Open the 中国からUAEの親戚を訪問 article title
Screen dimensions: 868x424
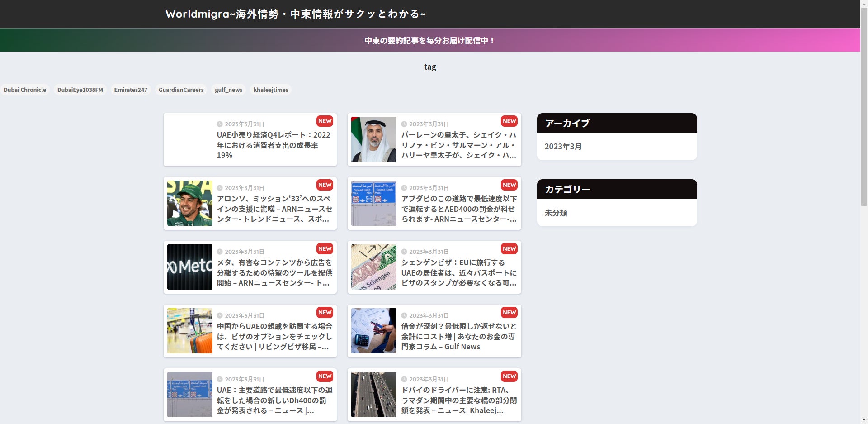click(274, 336)
